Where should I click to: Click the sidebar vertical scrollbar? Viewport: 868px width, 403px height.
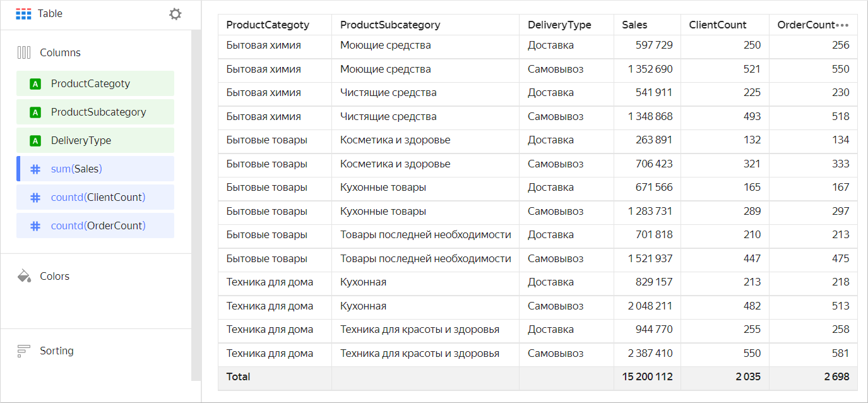coord(196,202)
